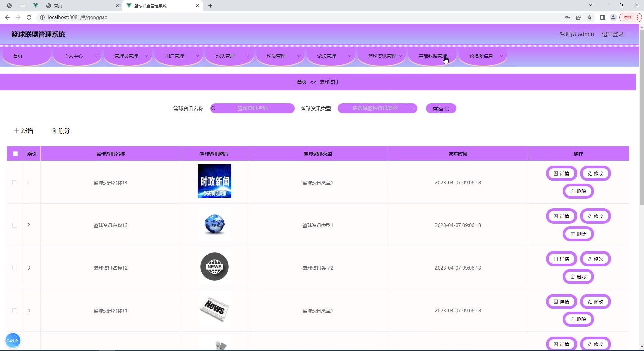
Task: Open 详情 for 篮球资讯名称14
Action: click(x=561, y=173)
